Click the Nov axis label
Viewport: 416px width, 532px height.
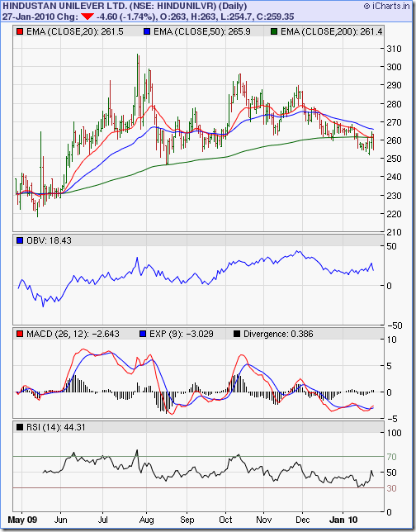point(264,520)
